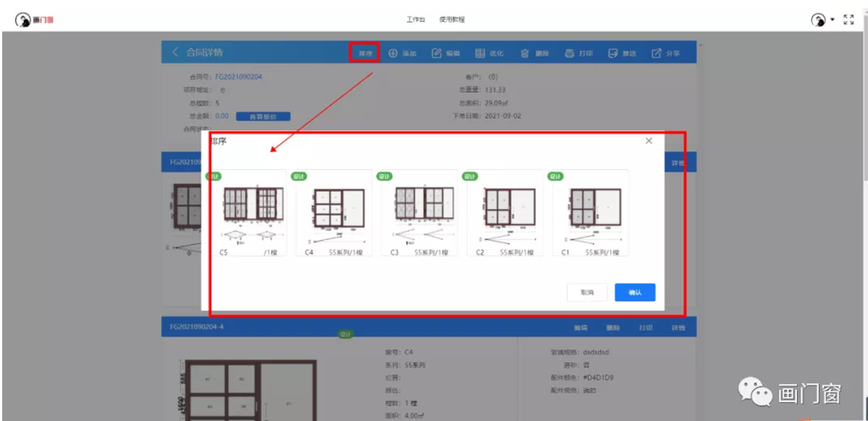Go back using the 合同详情 arrow
Viewport: 868px width, 421px height.
(x=175, y=52)
